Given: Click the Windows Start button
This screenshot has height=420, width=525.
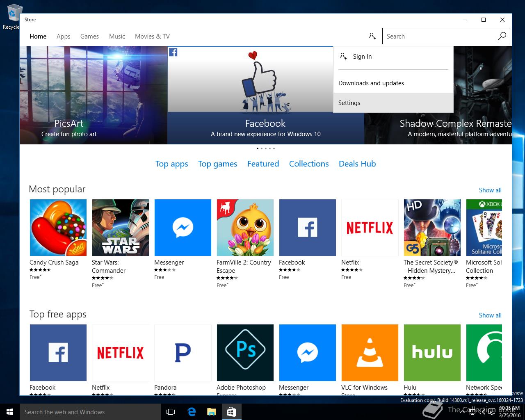Looking at the screenshot, I should [x=10, y=412].
